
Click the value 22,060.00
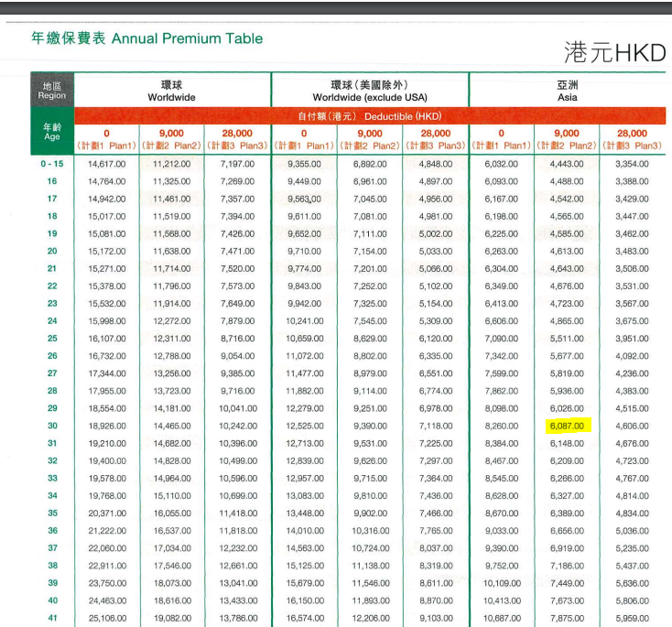click(107, 548)
